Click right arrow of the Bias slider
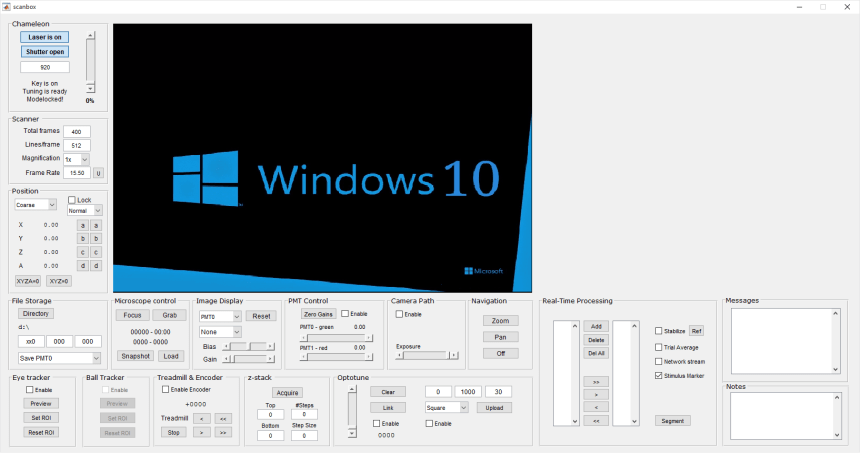 click(270, 346)
